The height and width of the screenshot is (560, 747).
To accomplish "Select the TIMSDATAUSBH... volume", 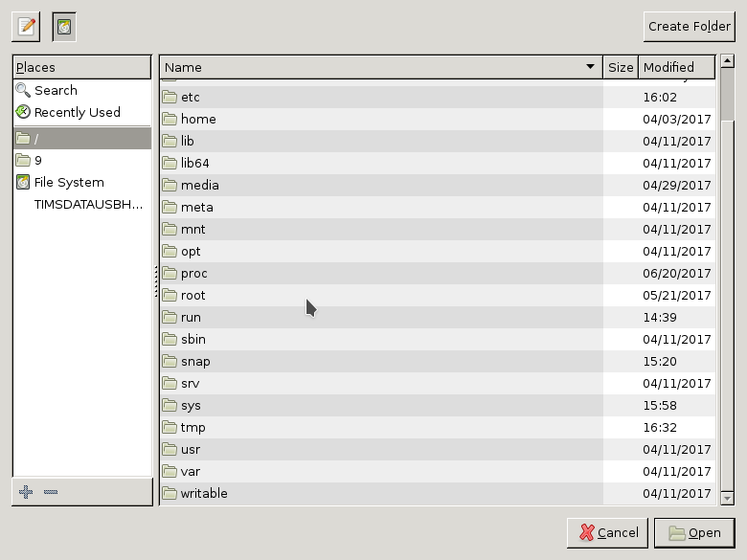I will point(82,204).
